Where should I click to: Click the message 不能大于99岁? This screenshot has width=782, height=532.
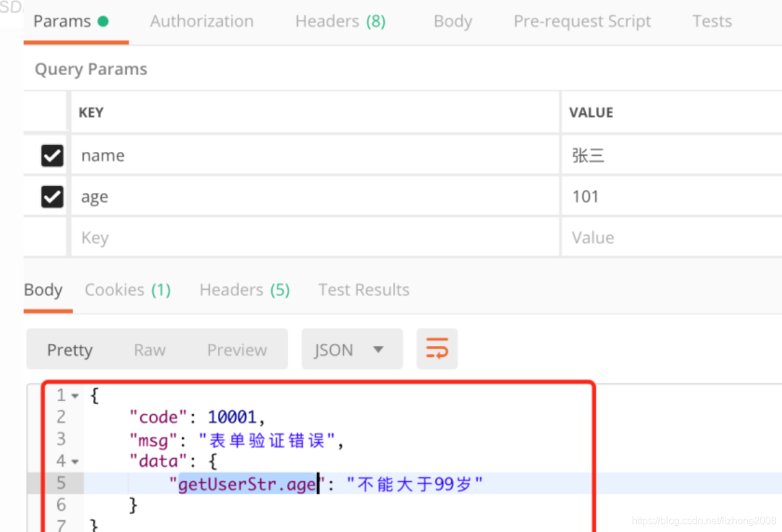tap(415, 484)
